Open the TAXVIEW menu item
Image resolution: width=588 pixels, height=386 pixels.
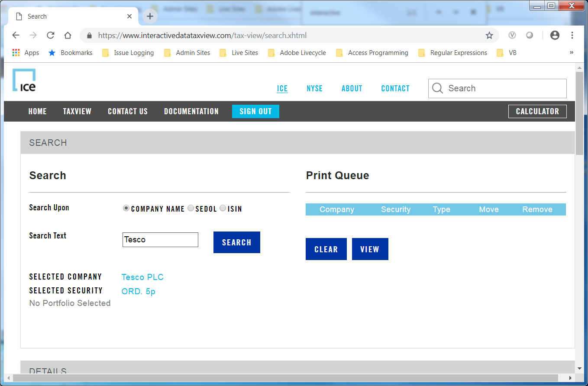click(x=77, y=111)
